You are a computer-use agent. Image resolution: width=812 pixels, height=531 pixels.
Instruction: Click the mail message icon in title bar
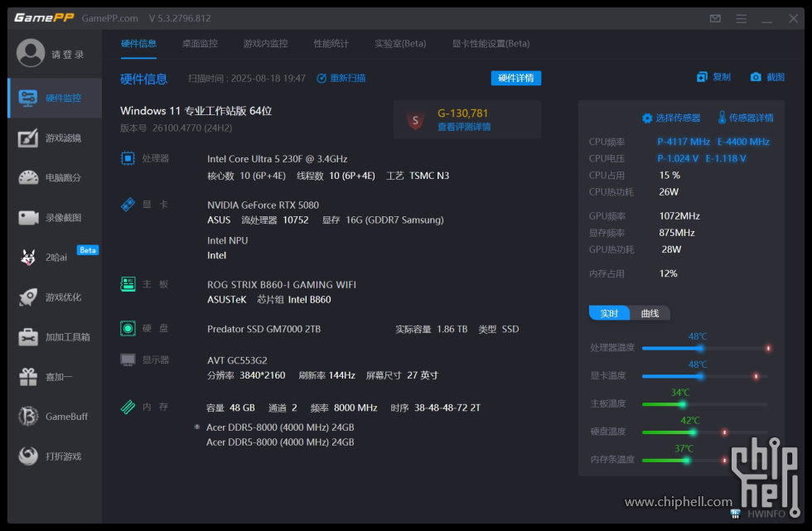click(x=715, y=18)
